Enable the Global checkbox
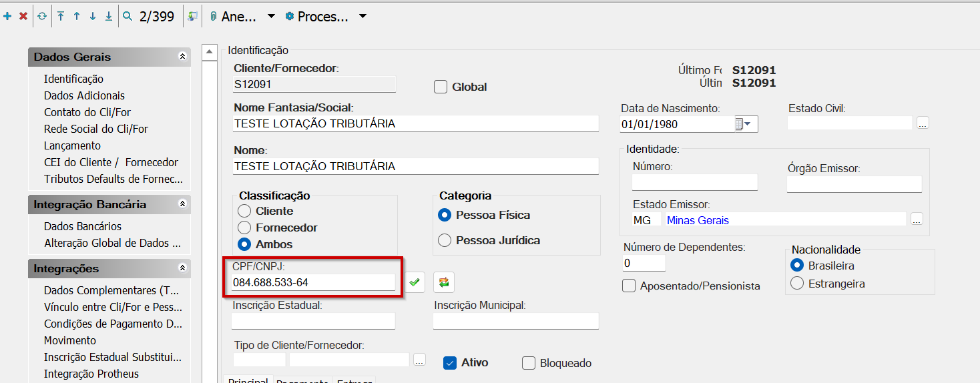The width and height of the screenshot is (980, 383). [x=441, y=87]
